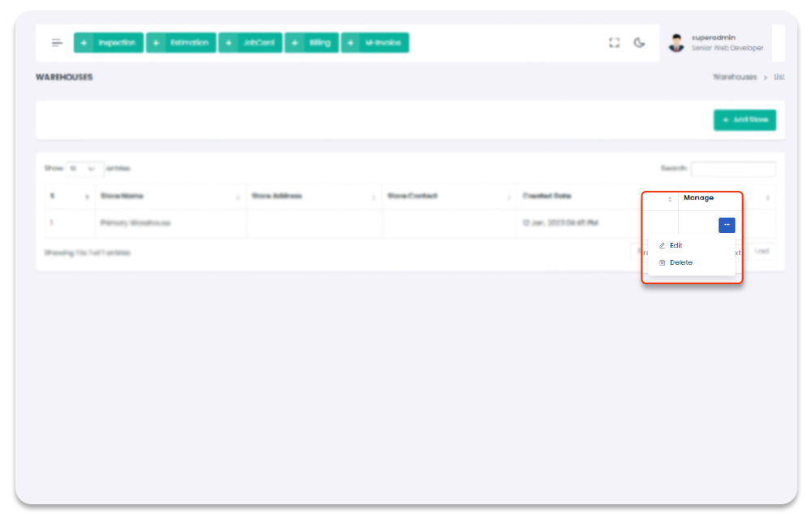Select Edit from the manage menu
Screen dimensions: 812x514
click(x=676, y=245)
